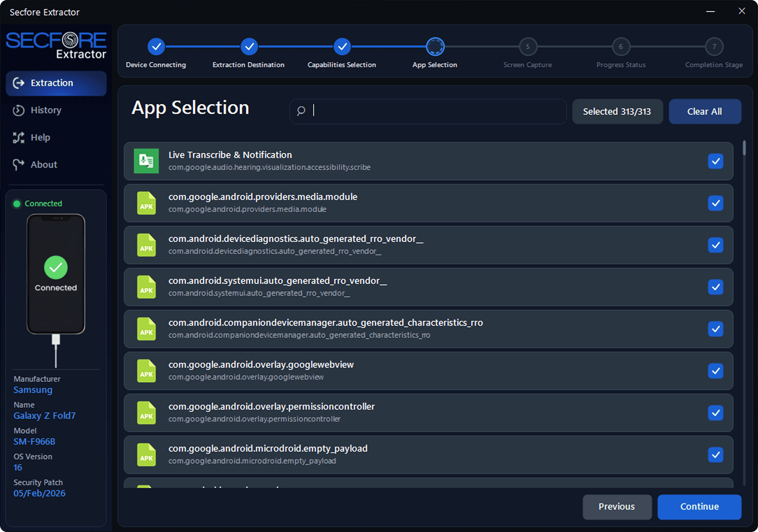Open the About page
This screenshot has height=532, width=758.
pos(44,165)
